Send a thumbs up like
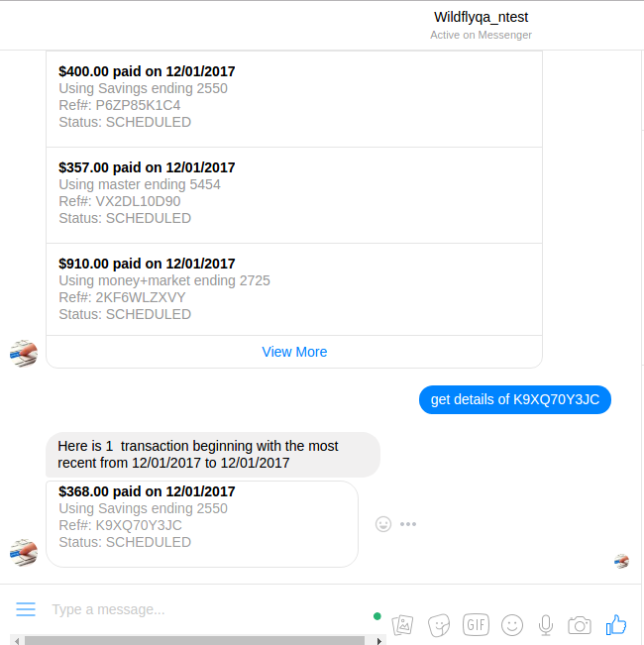The image size is (644, 645). point(616,625)
